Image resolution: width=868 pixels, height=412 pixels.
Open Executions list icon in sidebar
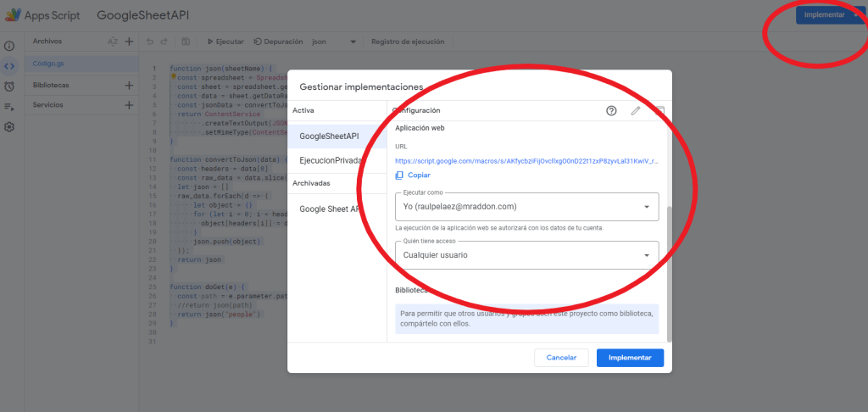click(x=9, y=107)
